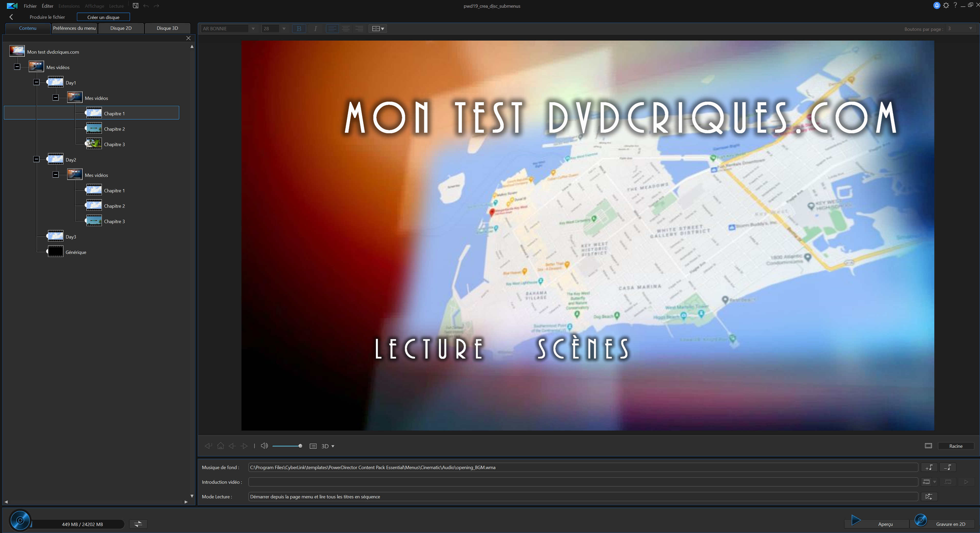Image resolution: width=980 pixels, height=533 pixels.
Task: Click the SCÈNES menu text button
Action: pos(583,348)
